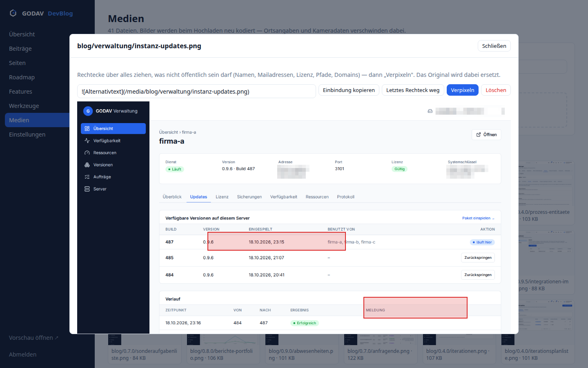Click Abmelden in the sidebar
This screenshot has height=368, width=588.
[22, 355]
